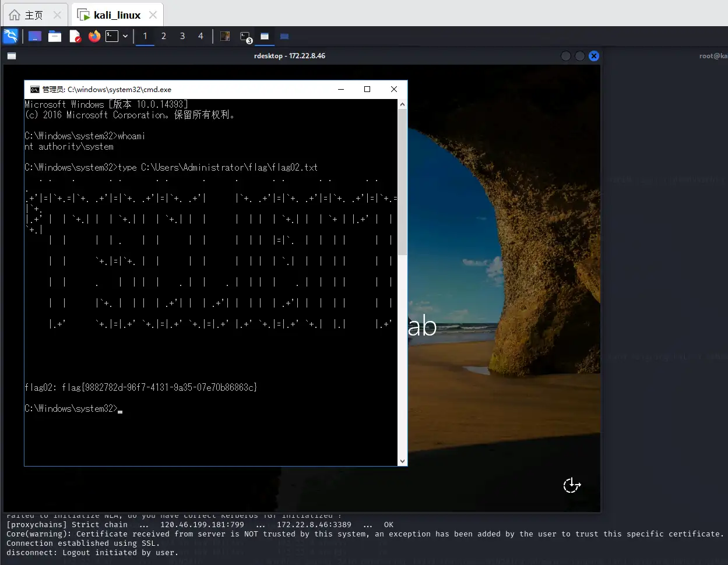This screenshot has width=728, height=565.
Task: Click the rdesktop title bar text
Action: [x=290, y=56]
